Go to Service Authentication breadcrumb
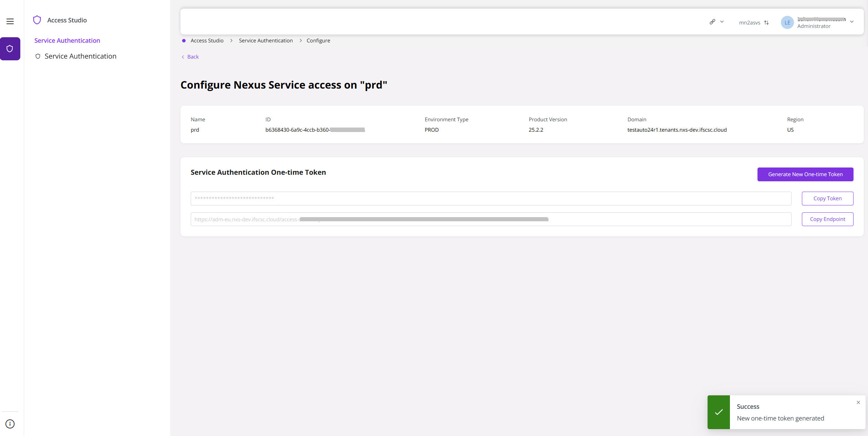The width and height of the screenshot is (868, 436). pyautogui.click(x=266, y=41)
